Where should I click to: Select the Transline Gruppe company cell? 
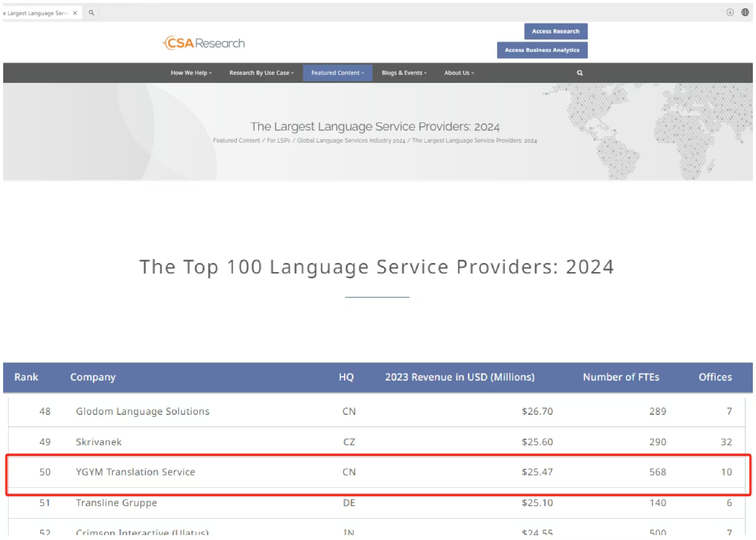click(x=116, y=503)
